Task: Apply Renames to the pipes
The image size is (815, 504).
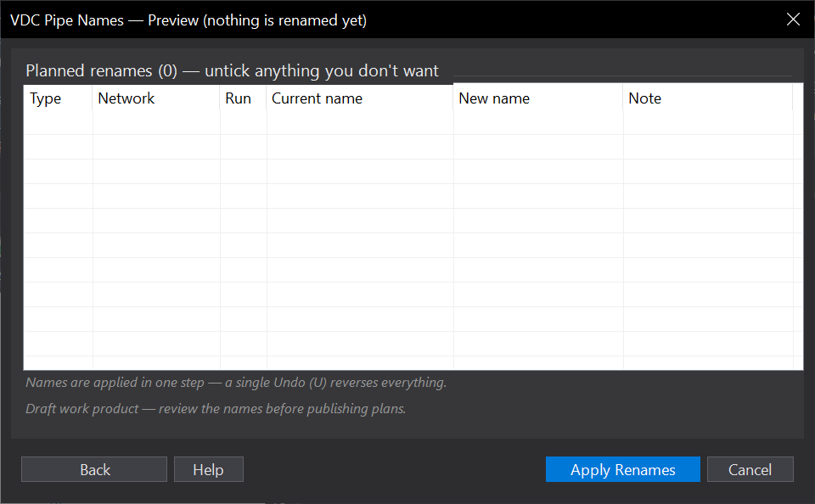Action: point(622,469)
